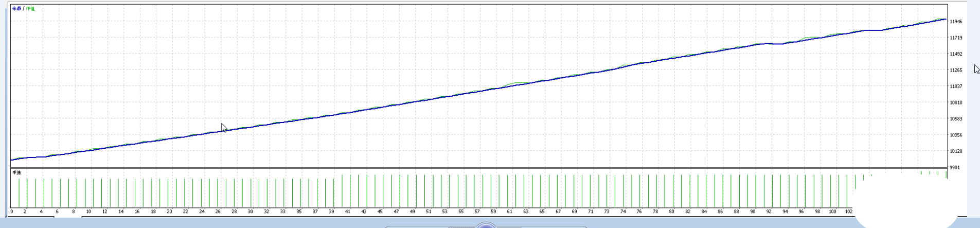Click the 10356 value on the price axis

click(x=956, y=135)
